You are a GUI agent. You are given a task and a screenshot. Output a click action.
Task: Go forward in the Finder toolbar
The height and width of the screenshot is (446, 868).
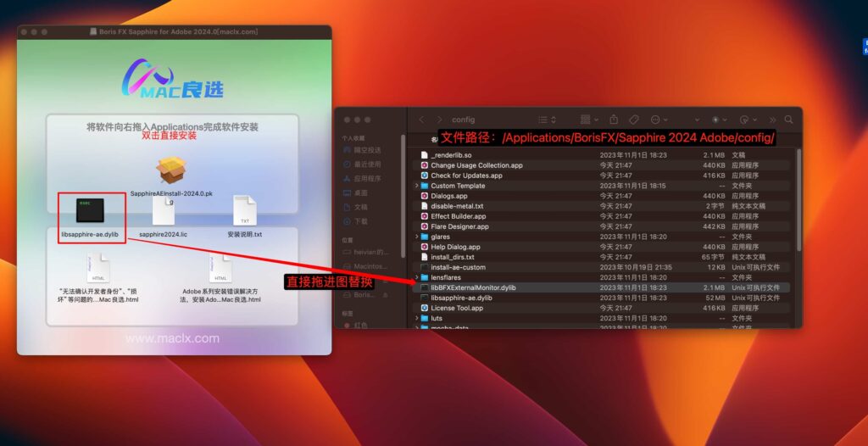coord(440,120)
